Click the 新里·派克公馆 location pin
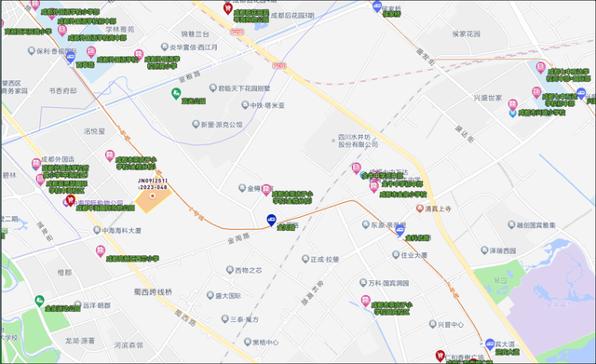This screenshot has height=364, width=596. [x=196, y=124]
